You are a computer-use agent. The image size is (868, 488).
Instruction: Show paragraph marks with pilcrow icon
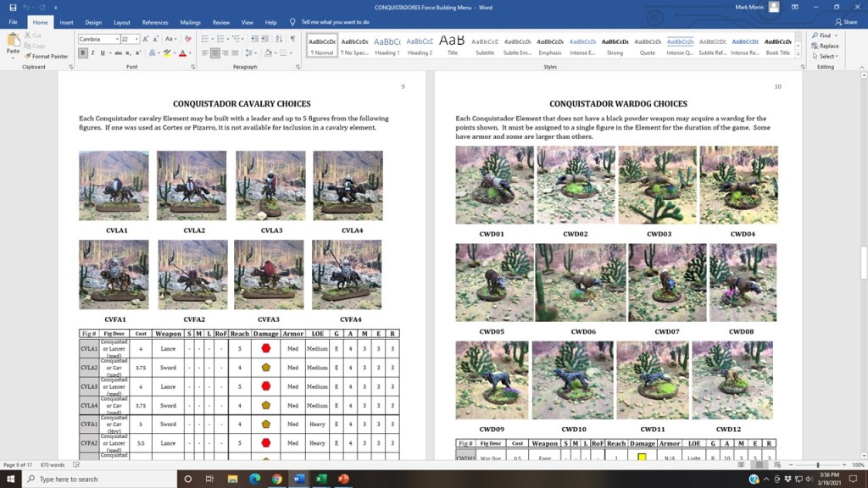tap(292, 39)
